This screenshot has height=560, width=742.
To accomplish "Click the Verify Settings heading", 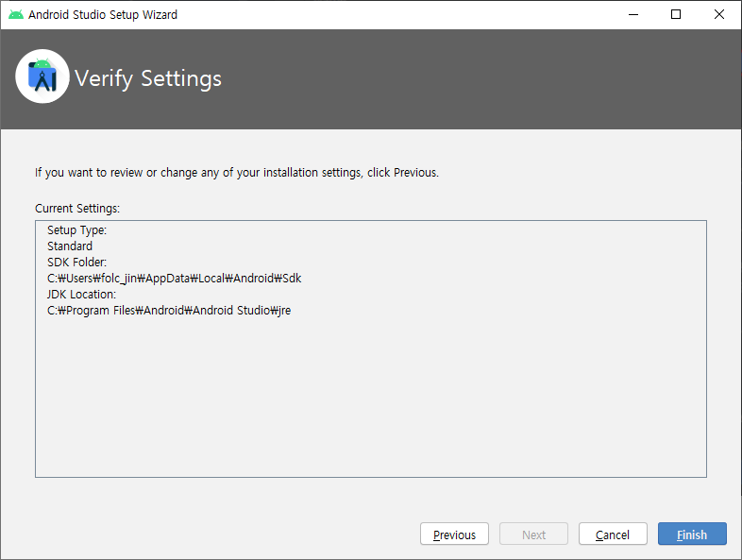I will [x=147, y=78].
